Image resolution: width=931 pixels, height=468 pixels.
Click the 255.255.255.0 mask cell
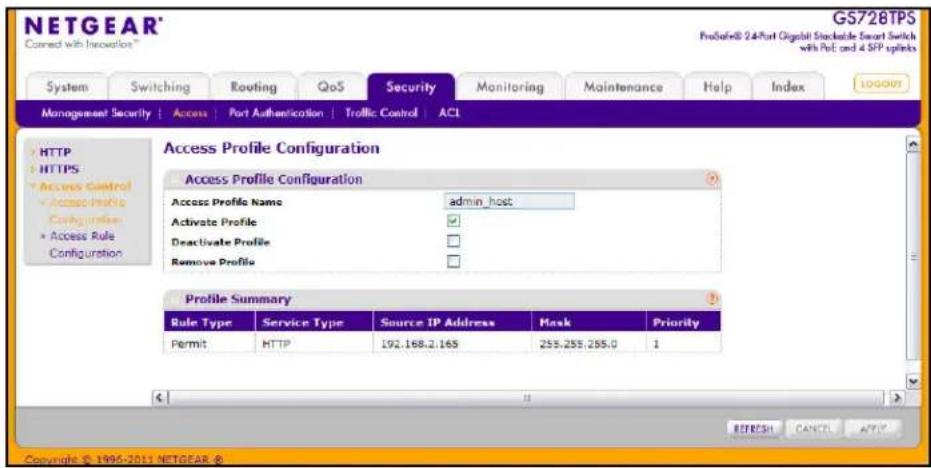(588, 344)
